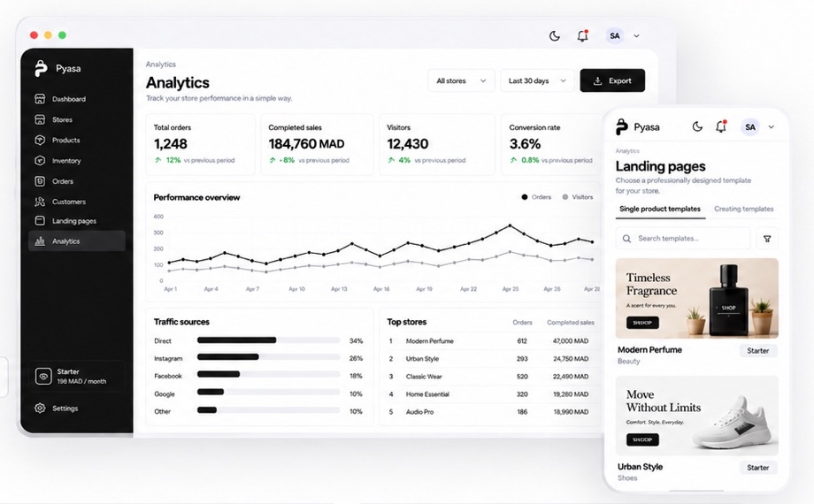
Task: Click the Analytics breadcrumb above the page title
Action: [x=160, y=65]
